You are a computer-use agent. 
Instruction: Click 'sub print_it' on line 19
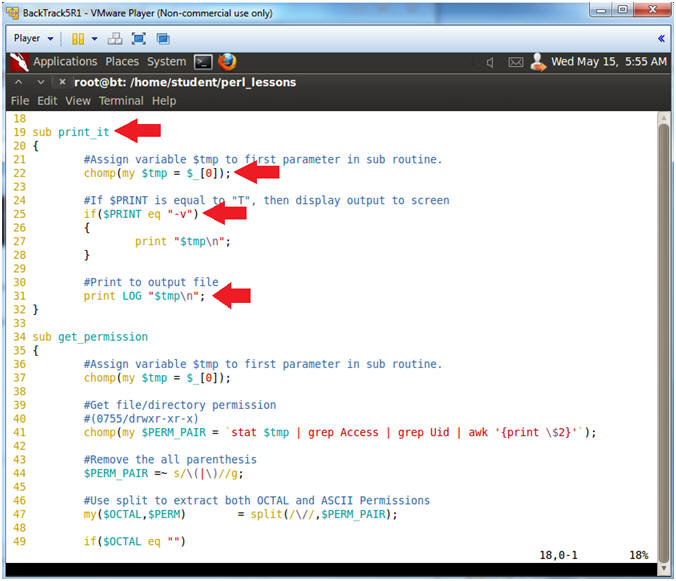coord(71,132)
